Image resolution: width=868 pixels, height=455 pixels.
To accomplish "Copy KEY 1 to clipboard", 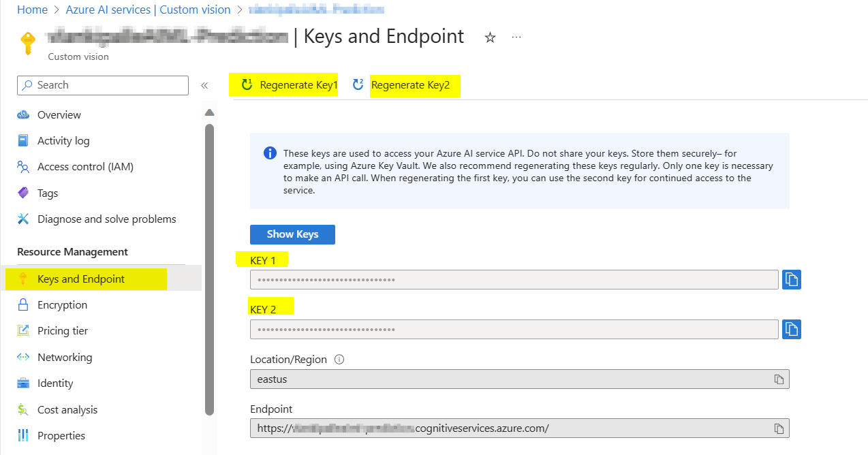I will point(792,280).
